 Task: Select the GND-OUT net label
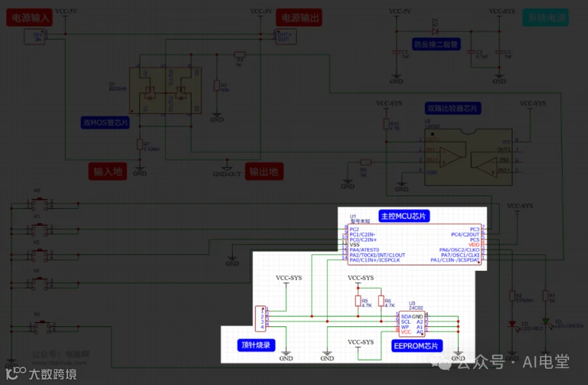click(x=227, y=174)
